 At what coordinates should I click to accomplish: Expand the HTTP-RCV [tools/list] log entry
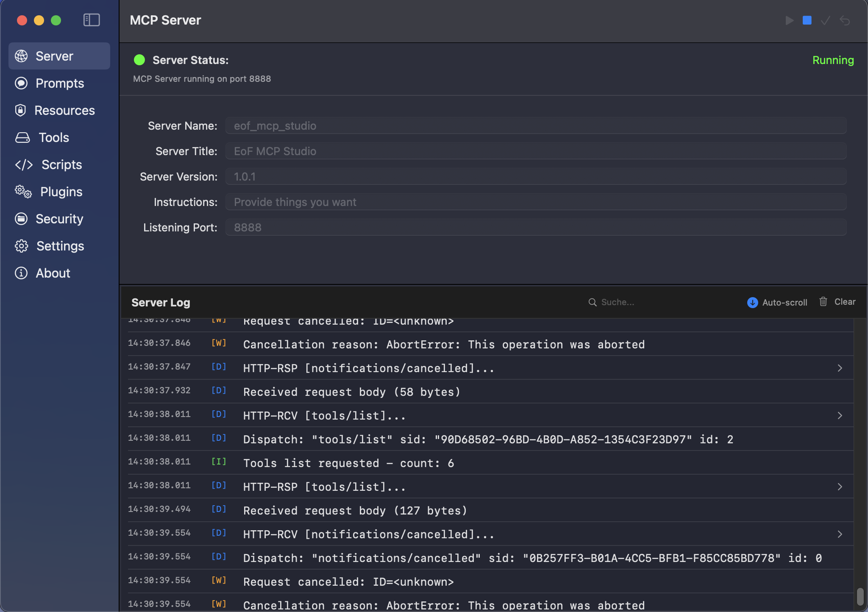pos(840,415)
